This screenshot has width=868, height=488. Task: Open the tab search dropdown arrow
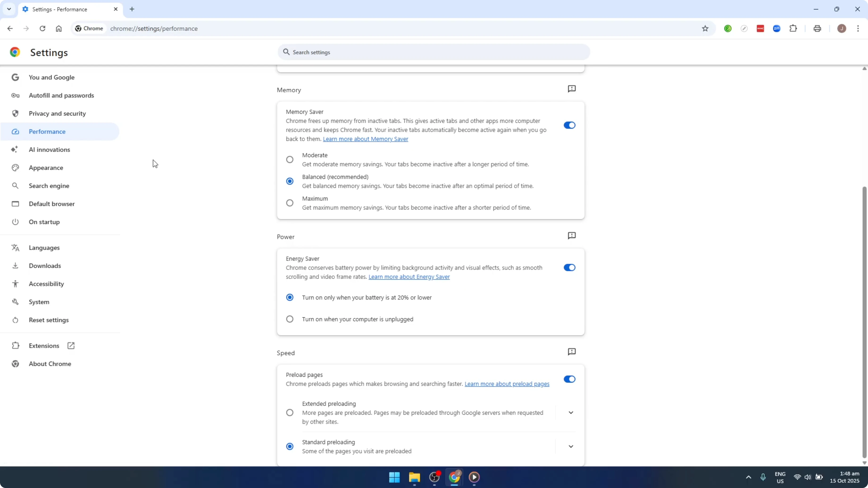[x=9, y=9]
